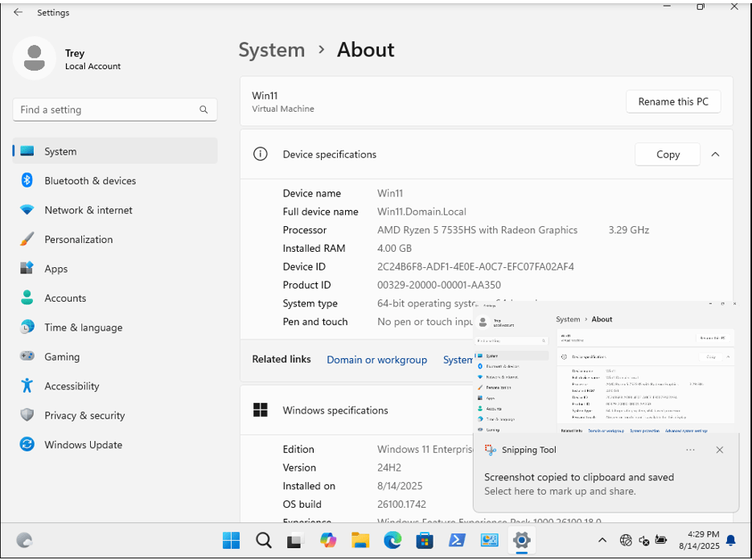Click the Rename this PC button
The height and width of the screenshot is (560, 752).
point(673,102)
